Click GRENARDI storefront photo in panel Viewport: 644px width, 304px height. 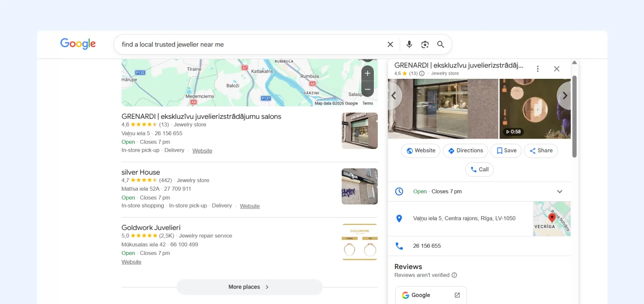(x=443, y=109)
